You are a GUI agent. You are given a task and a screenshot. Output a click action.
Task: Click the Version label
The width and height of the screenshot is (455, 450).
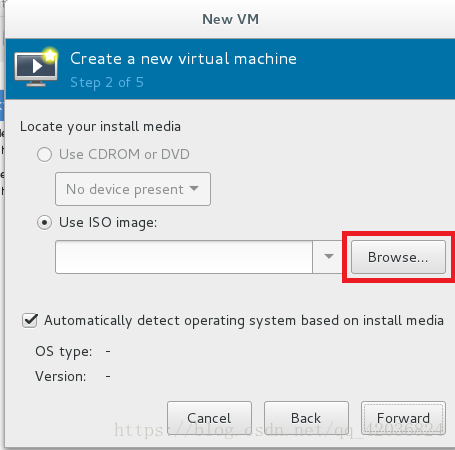coord(61,377)
